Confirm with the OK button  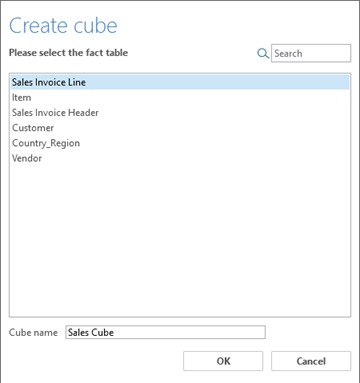223,361
